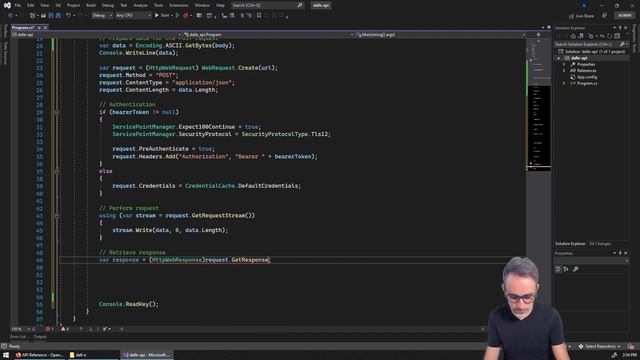Open the Main(string[] args) member dropdown

click(440, 35)
